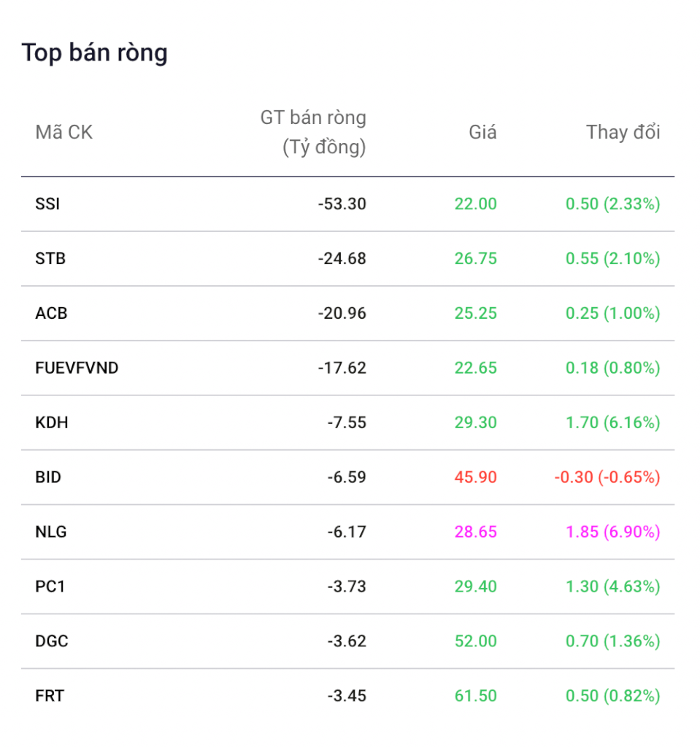Click the purple NLG price 28.65

(475, 532)
